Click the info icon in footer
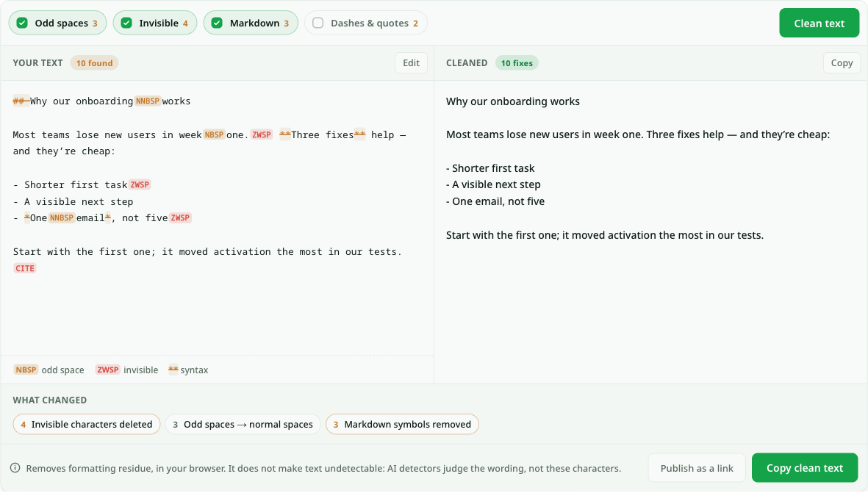 coord(15,468)
